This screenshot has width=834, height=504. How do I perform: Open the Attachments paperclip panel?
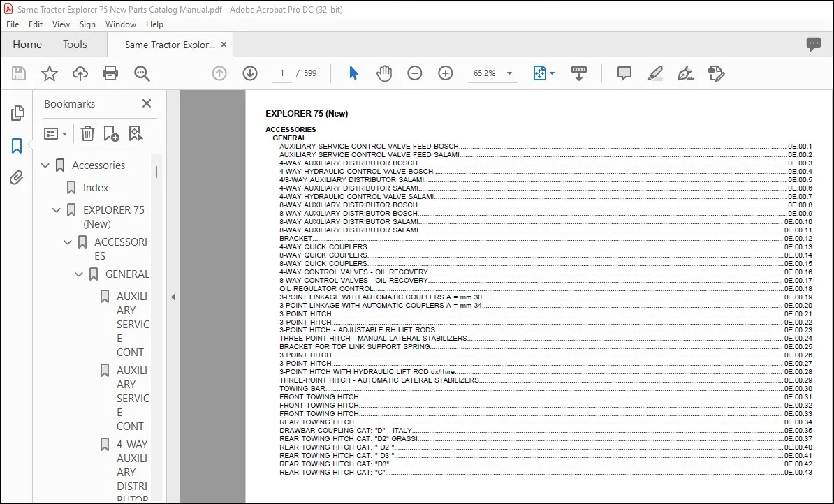[x=17, y=177]
